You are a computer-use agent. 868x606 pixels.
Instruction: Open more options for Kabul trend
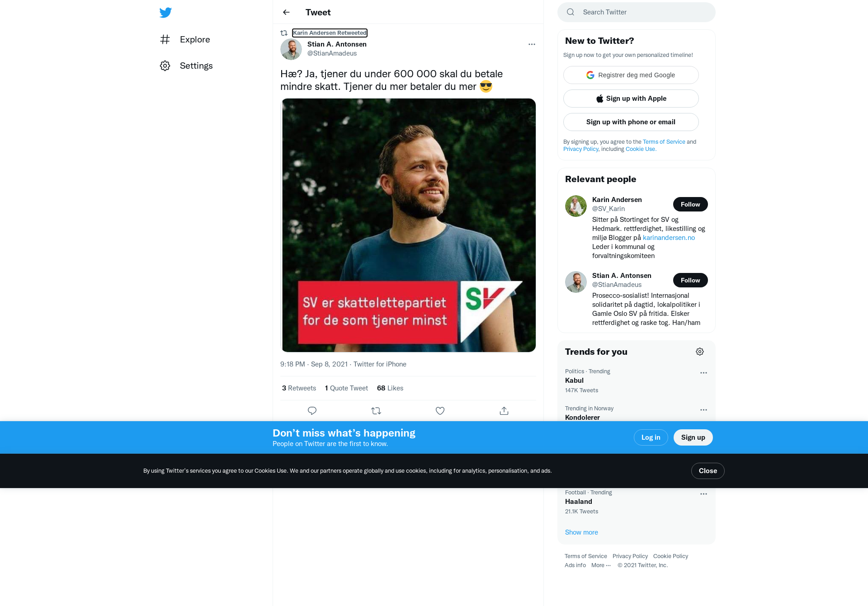[x=703, y=373]
